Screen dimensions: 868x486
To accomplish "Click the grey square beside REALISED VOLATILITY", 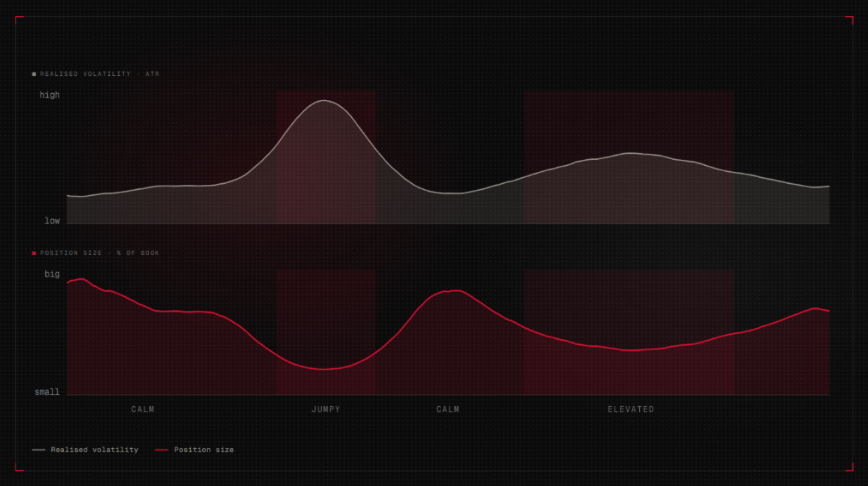I will click(34, 74).
